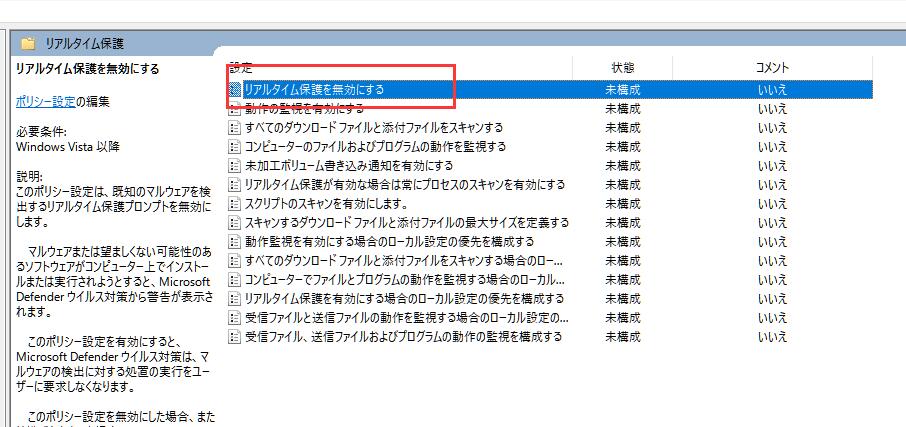Click icon of リアルタイム保護を有効にする場合のローカル設定の優先を構成する
This screenshot has width=906, height=427.
[235, 299]
